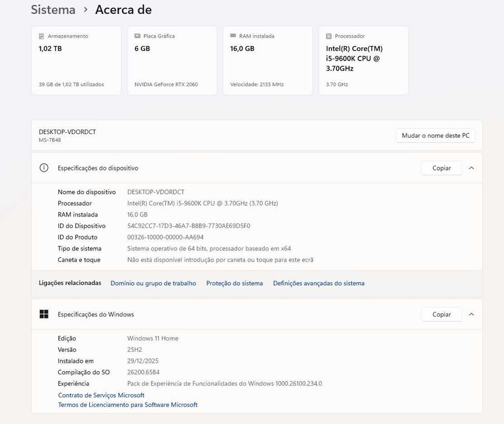
Task: Click the RAM icon beside RAM instalada
Action: click(233, 36)
